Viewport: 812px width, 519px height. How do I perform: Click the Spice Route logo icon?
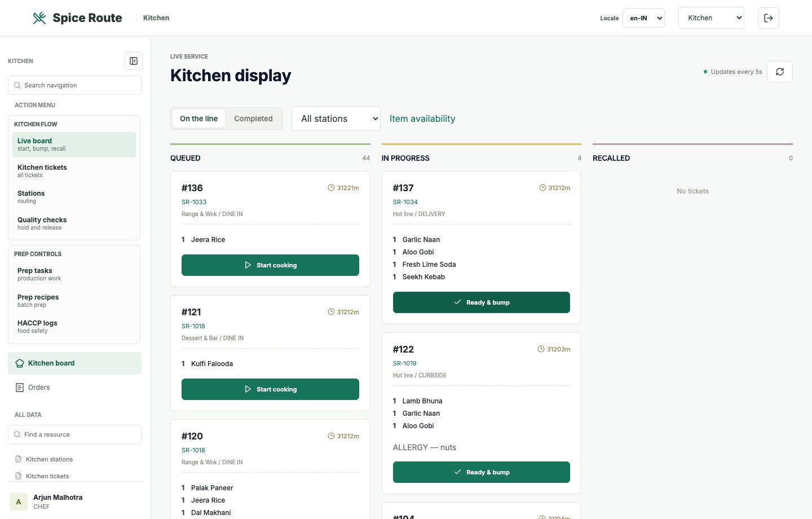[x=39, y=18]
